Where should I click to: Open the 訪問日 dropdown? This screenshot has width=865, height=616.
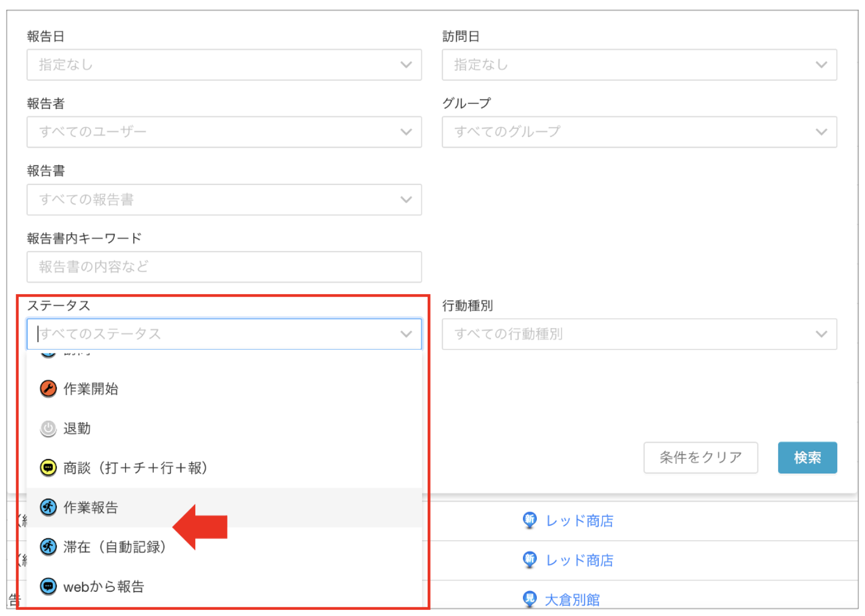(639, 65)
